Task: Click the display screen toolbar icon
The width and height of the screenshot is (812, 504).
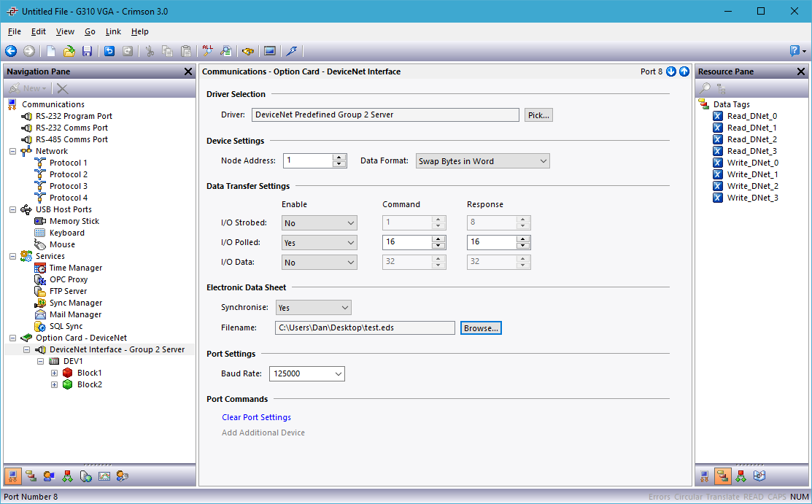Action: click(x=269, y=51)
